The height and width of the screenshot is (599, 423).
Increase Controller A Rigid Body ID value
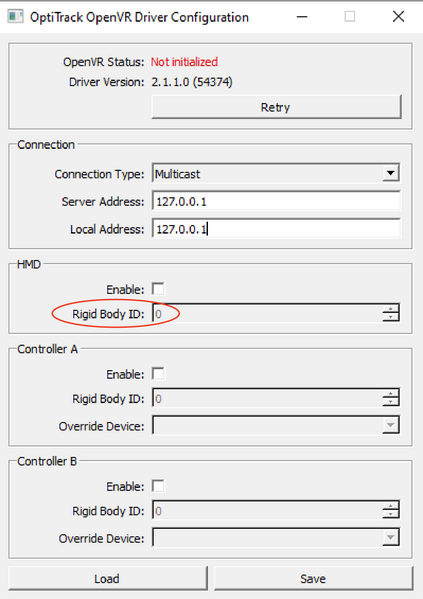point(391,394)
